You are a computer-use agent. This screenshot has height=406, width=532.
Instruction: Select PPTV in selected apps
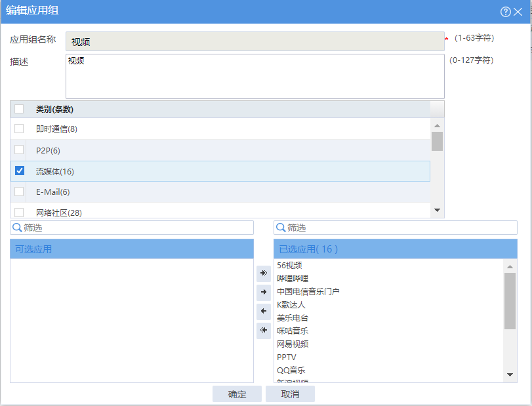[287, 357]
